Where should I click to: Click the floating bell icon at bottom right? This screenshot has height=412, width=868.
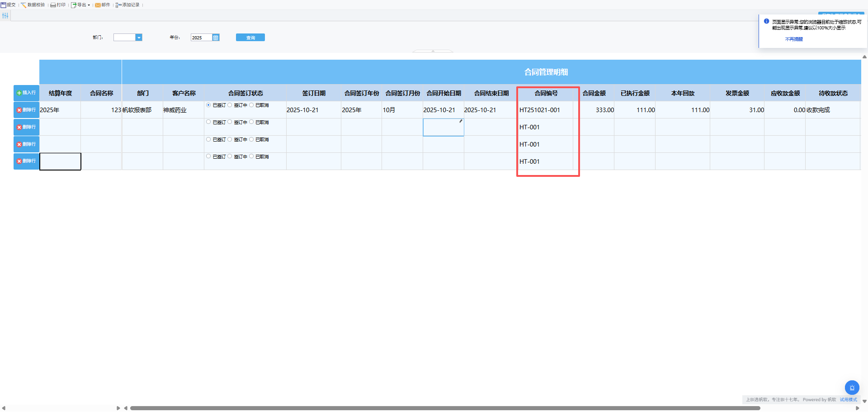852,388
